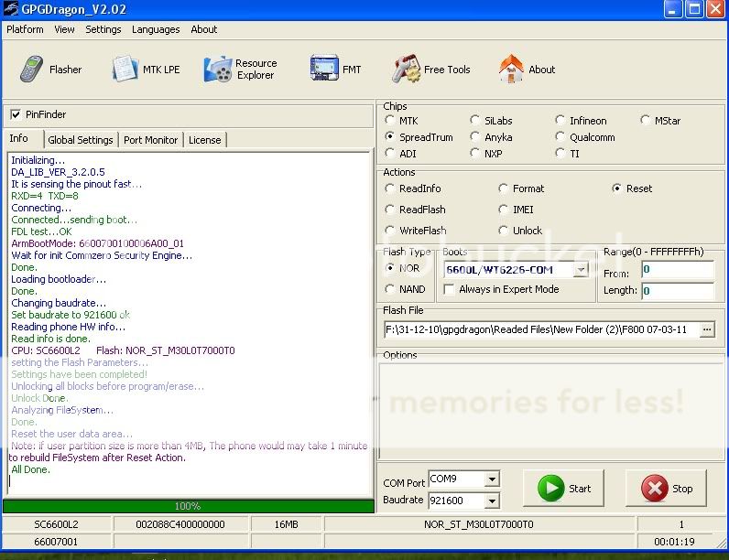Select the IMEI action
Screen dimensions: 729x560
click(x=503, y=210)
